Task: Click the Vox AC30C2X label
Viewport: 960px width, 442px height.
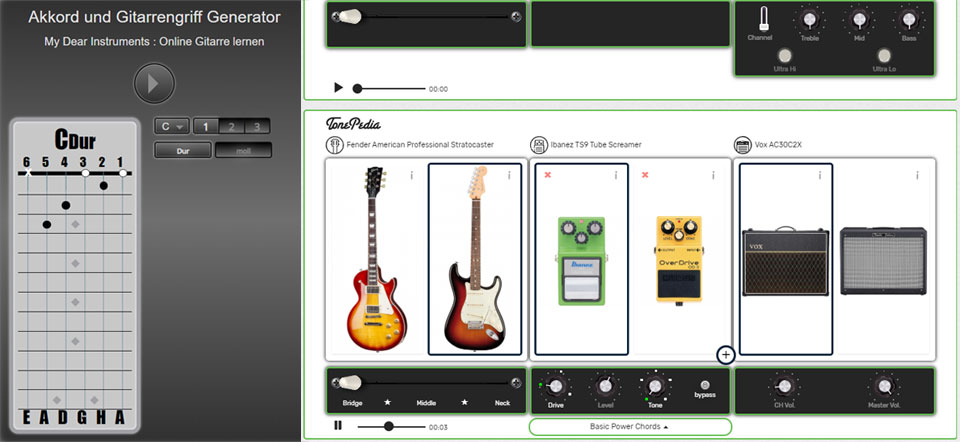Action: tap(778, 145)
